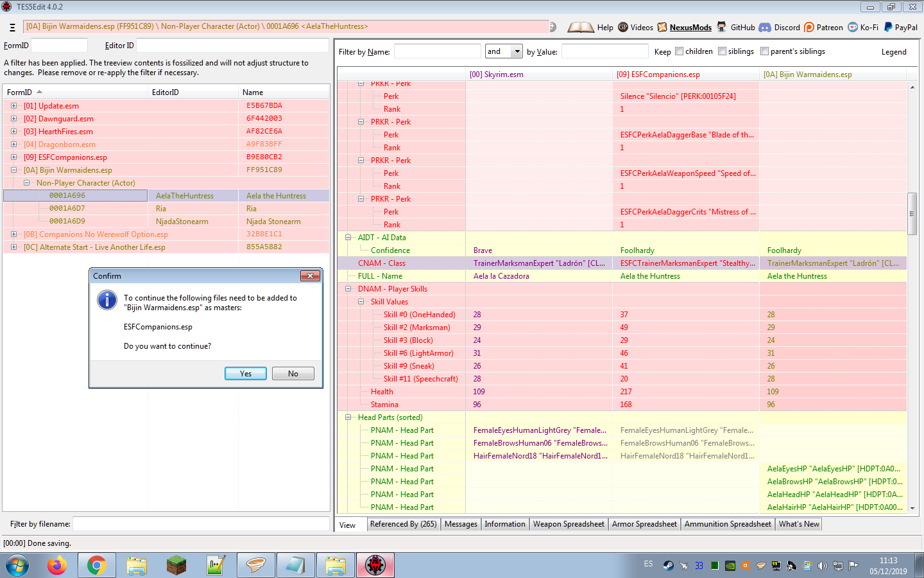
Task: Open the Videos link icon
Action: coord(623,27)
